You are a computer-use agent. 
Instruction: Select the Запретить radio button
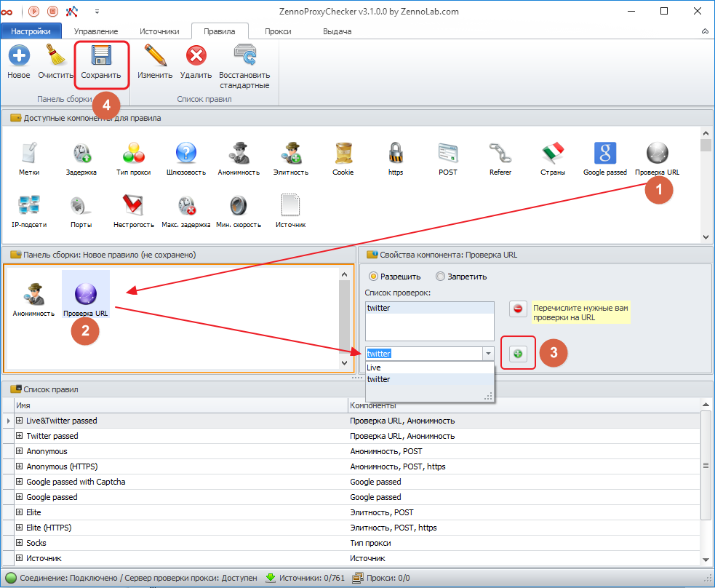[440, 277]
